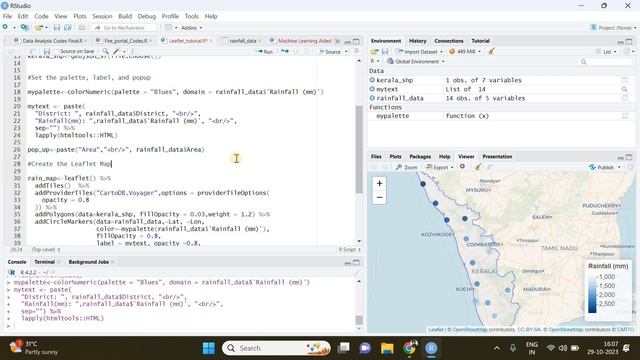Click red Remove current viewer item icon
Image resolution: width=640 pixels, height=360 pixels.
[x=462, y=167]
